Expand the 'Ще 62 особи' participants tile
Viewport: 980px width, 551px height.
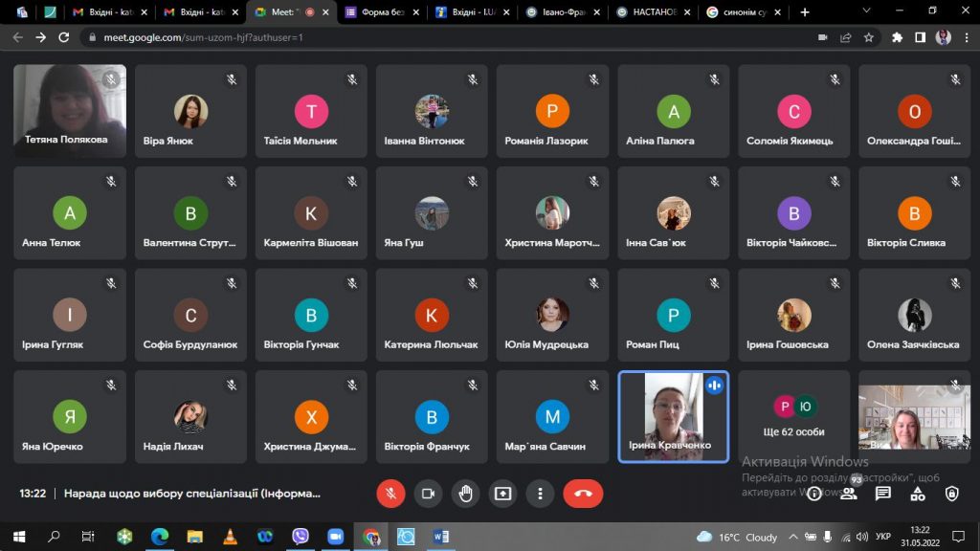(x=793, y=417)
